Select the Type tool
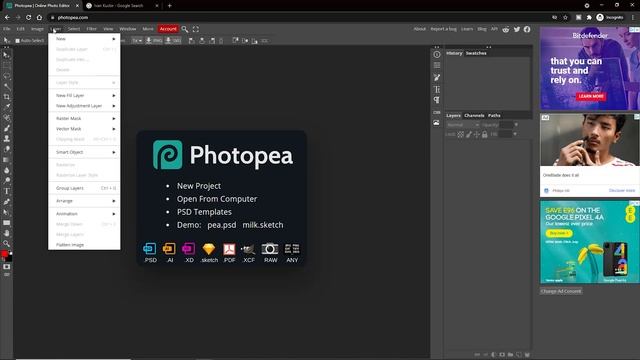640x360 pixels. tap(7, 191)
